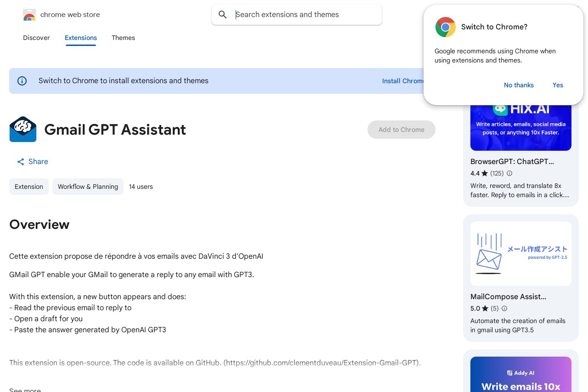
Task: Select the Extensions tab
Action: pos(81,38)
